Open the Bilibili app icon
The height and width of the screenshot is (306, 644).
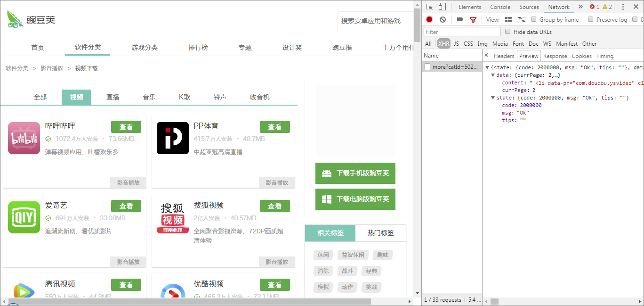pyautogui.click(x=24, y=138)
